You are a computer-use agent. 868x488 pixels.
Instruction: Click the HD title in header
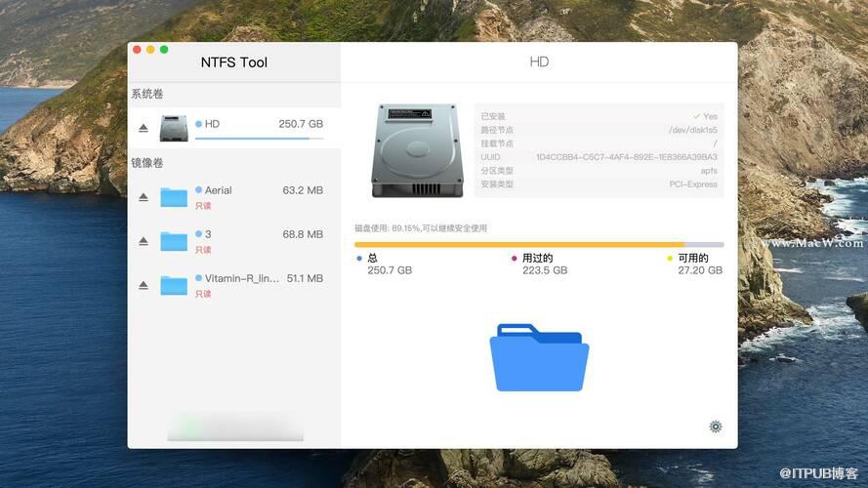[x=539, y=61]
